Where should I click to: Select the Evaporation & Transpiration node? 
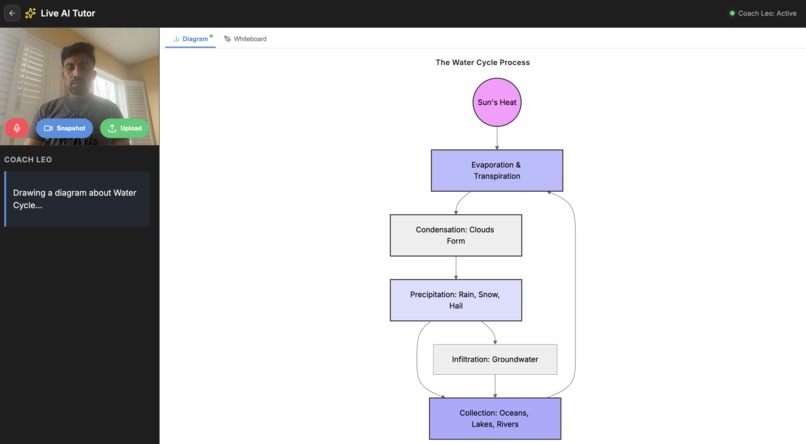tap(497, 171)
